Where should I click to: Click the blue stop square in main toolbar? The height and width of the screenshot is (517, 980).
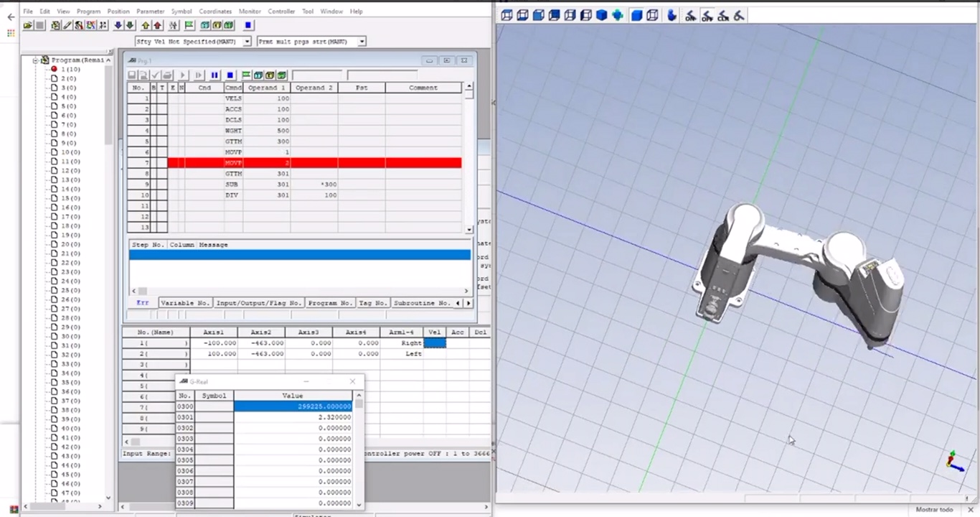click(x=248, y=25)
